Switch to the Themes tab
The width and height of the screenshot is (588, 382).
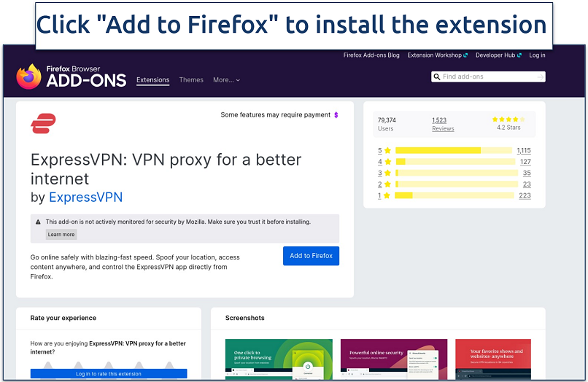pyautogui.click(x=191, y=80)
